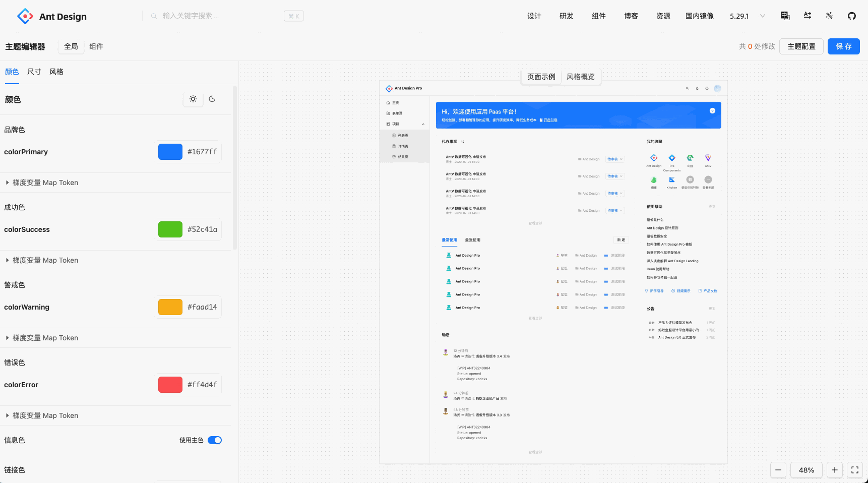The width and height of the screenshot is (868, 483).
Task: Zoom in the preview with the plus icon
Action: 835,470
